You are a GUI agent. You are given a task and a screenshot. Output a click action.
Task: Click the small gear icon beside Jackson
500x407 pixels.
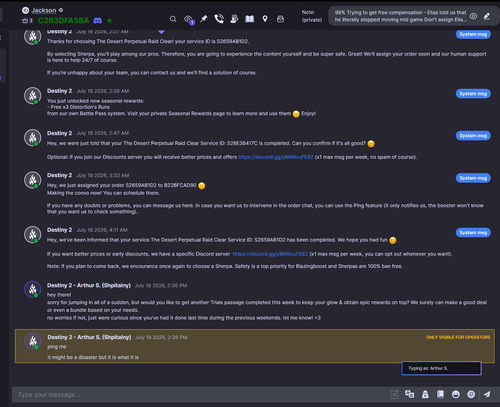coord(61,10)
